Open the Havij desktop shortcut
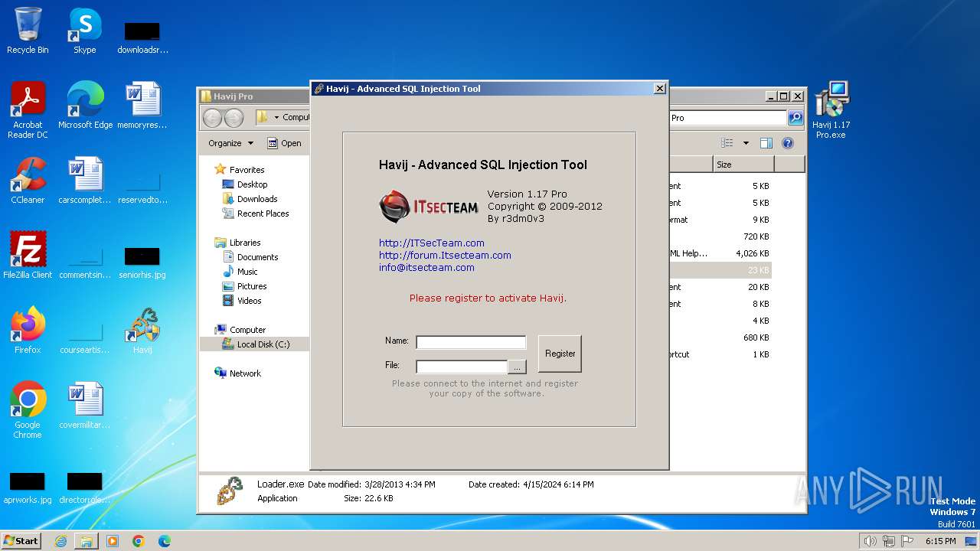Screen dimensions: 980x551 (142, 330)
